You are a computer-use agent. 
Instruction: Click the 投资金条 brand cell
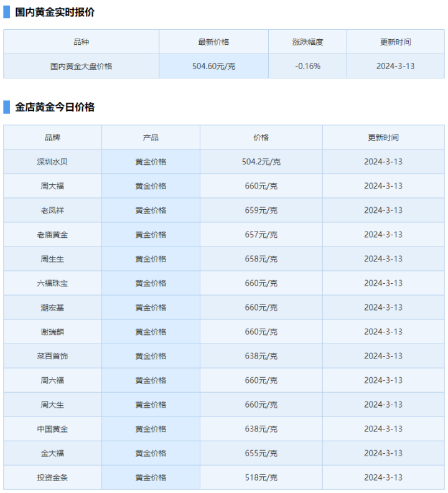pos(52,477)
